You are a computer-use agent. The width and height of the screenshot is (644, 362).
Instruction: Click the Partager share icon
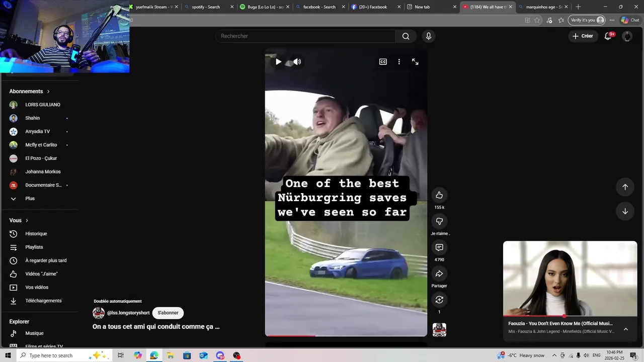pyautogui.click(x=439, y=274)
